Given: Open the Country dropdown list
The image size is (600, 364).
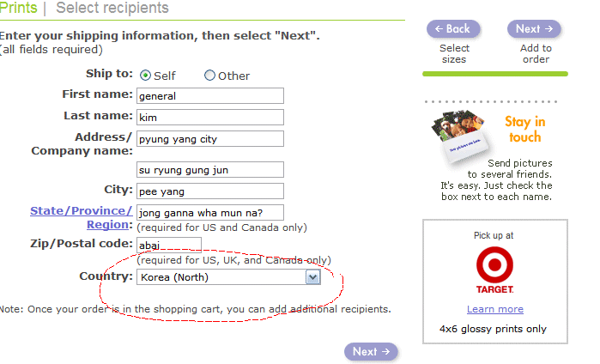Looking at the screenshot, I should click(x=220, y=276).
